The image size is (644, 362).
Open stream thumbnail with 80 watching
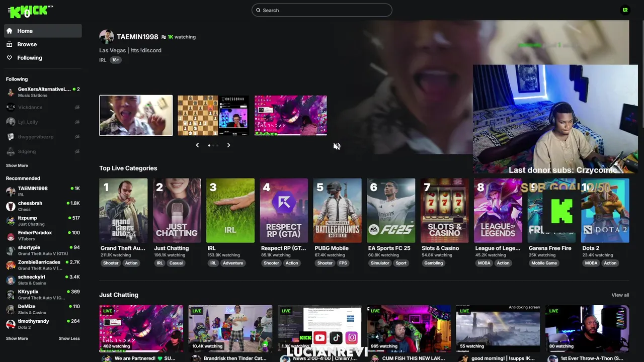point(587,328)
